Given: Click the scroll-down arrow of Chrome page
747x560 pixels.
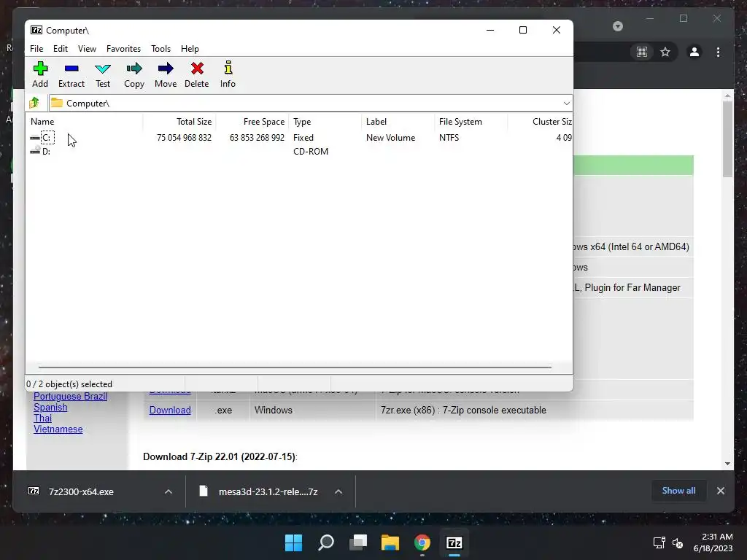Looking at the screenshot, I should [727, 463].
